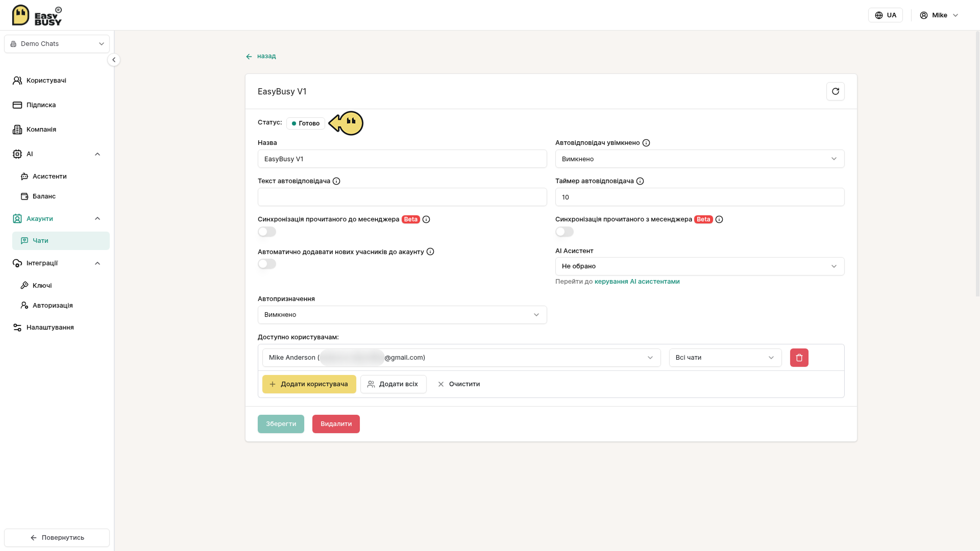Collapse the sidebar with the chevron button
The image size is (980, 551).
click(x=114, y=60)
